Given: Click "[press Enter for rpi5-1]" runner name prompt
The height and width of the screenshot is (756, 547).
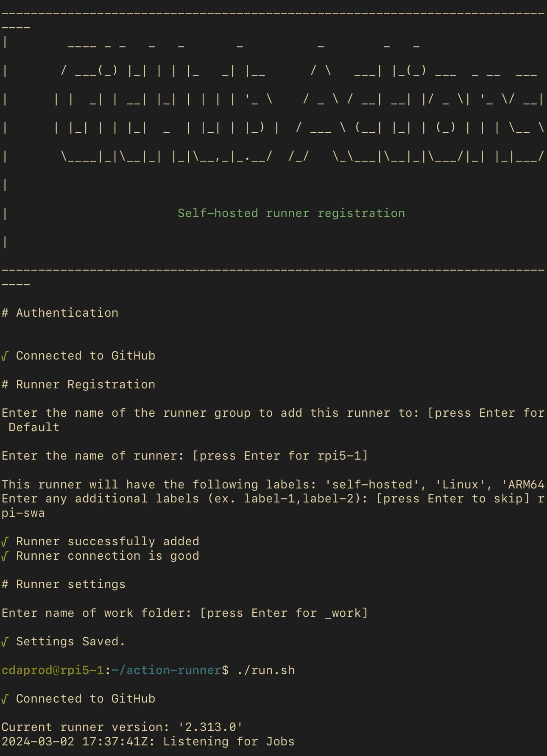Looking at the screenshot, I should [280, 456].
